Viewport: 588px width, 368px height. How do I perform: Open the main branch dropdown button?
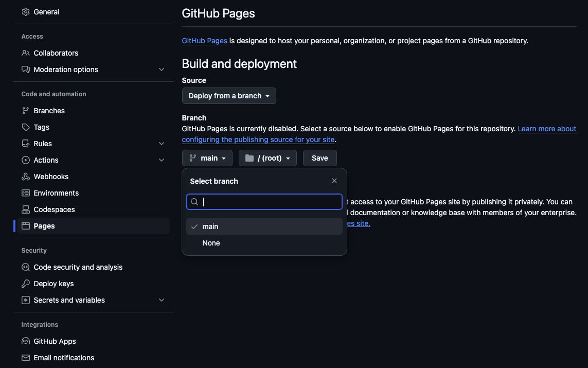[x=207, y=158]
